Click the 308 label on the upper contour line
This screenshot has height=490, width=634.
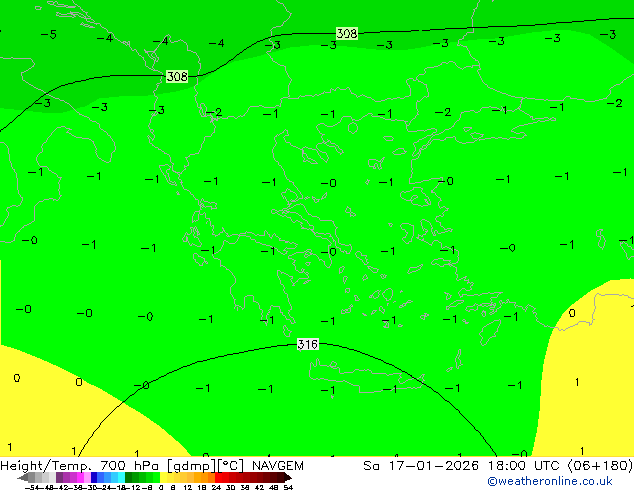pyautogui.click(x=347, y=33)
